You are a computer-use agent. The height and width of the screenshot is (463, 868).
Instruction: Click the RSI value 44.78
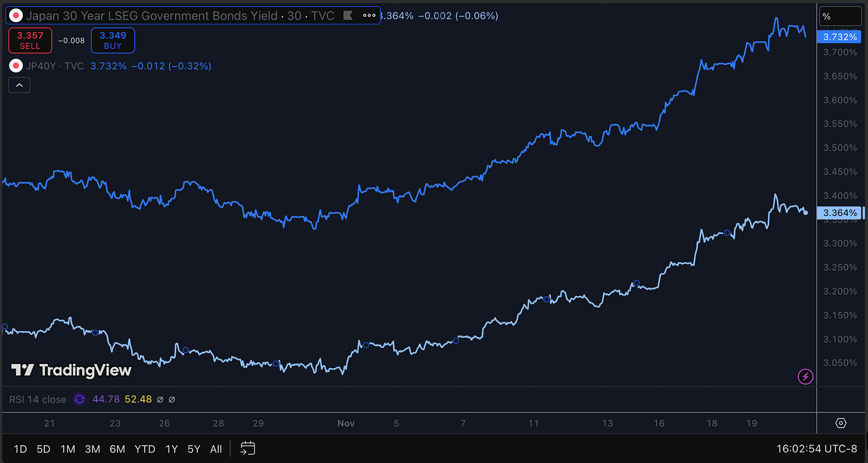[105, 399]
